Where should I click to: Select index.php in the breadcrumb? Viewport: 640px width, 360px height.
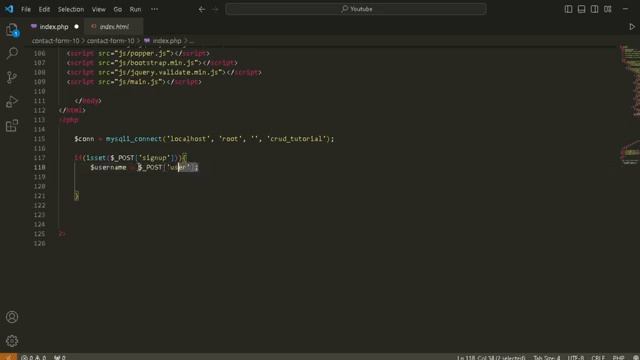click(x=167, y=41)
